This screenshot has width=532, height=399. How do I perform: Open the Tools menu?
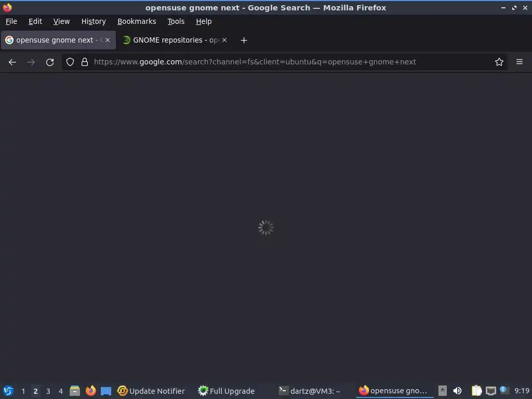tap(176, 21)
